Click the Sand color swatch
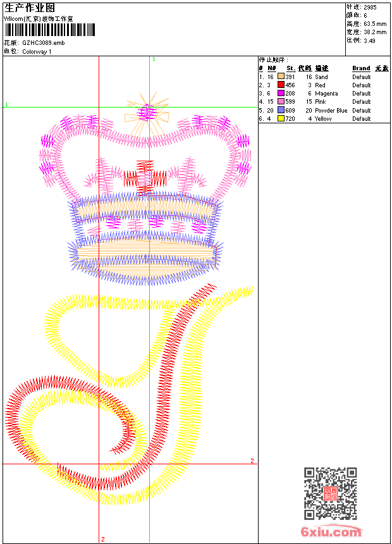The width and height of the screenshot is (392, 544). [x=281, y=77]
